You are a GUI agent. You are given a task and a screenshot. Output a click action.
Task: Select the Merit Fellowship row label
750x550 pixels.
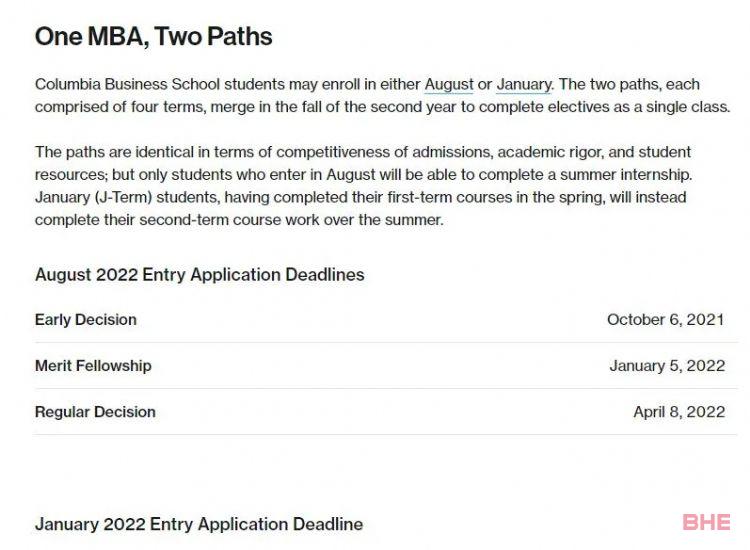[93, 366]
